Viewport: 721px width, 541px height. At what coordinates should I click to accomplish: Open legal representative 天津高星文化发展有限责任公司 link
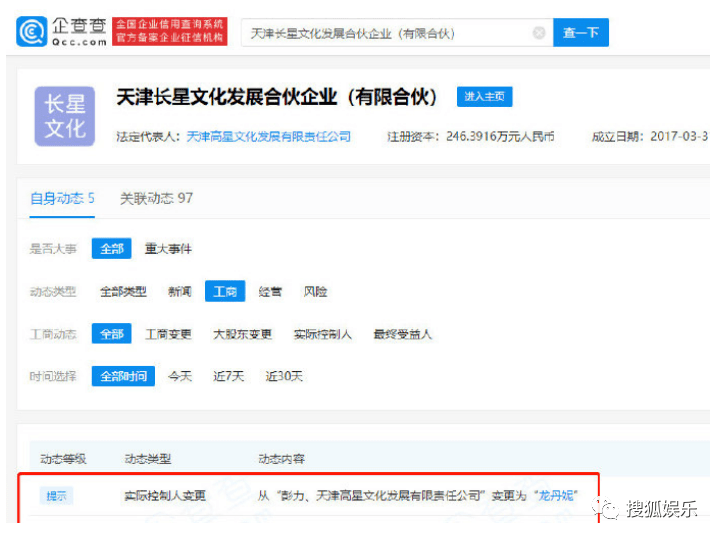point(269,137)
